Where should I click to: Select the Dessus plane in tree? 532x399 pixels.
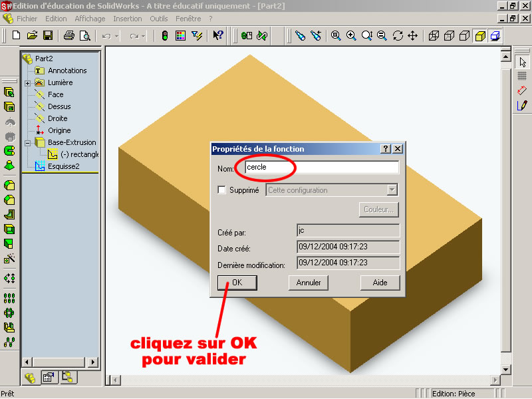(x=59, y=106)
